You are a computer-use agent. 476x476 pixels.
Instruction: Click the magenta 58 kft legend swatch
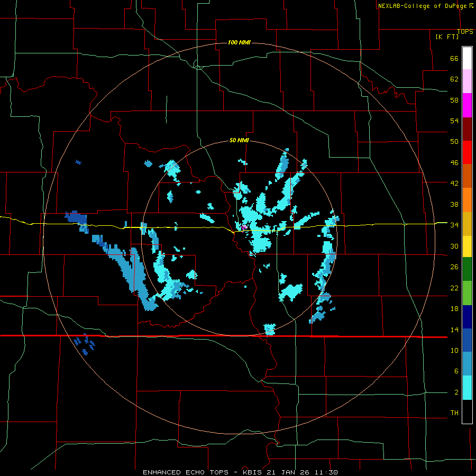pos(467,105)
